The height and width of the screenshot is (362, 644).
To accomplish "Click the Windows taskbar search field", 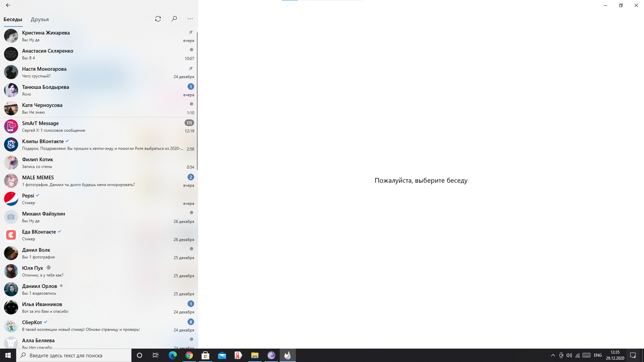I will coord(74,355).
